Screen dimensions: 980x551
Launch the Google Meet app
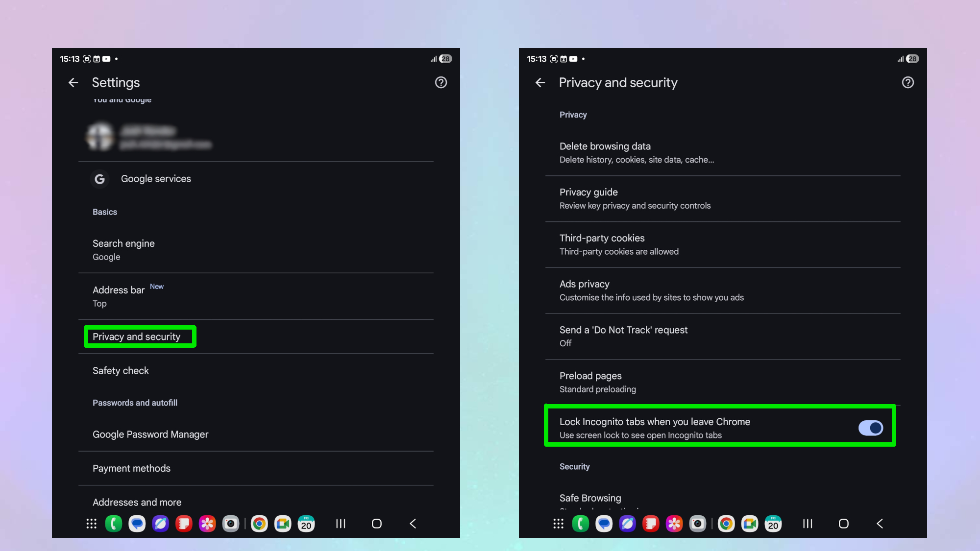pos(283,524)
